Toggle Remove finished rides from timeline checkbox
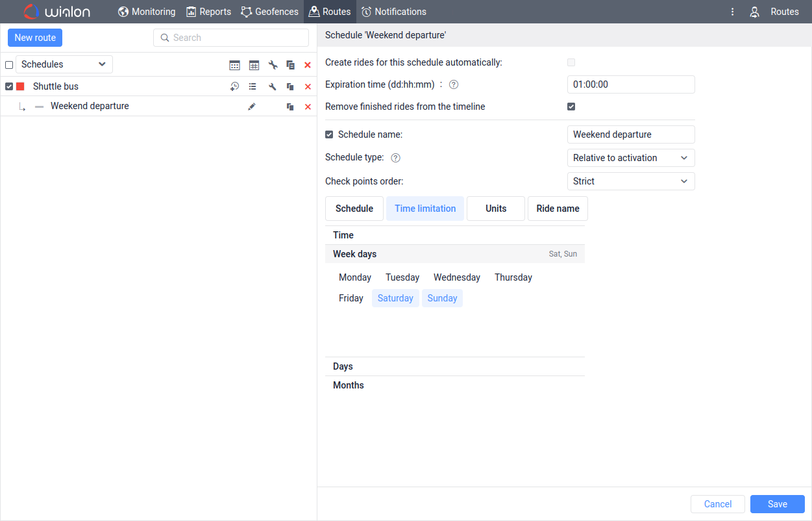812x521 pixels. pos(571,107)
